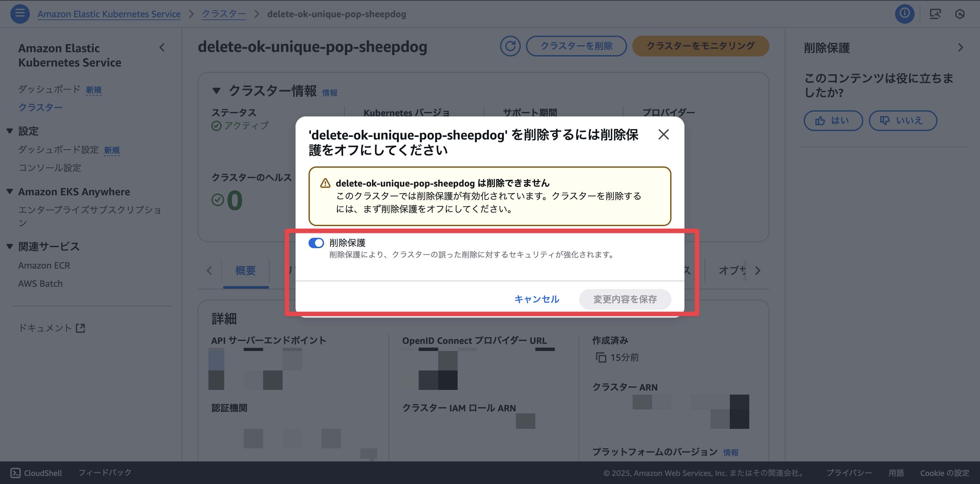
Task: Open クラスター in the sidebar
Action: (40, 107)
